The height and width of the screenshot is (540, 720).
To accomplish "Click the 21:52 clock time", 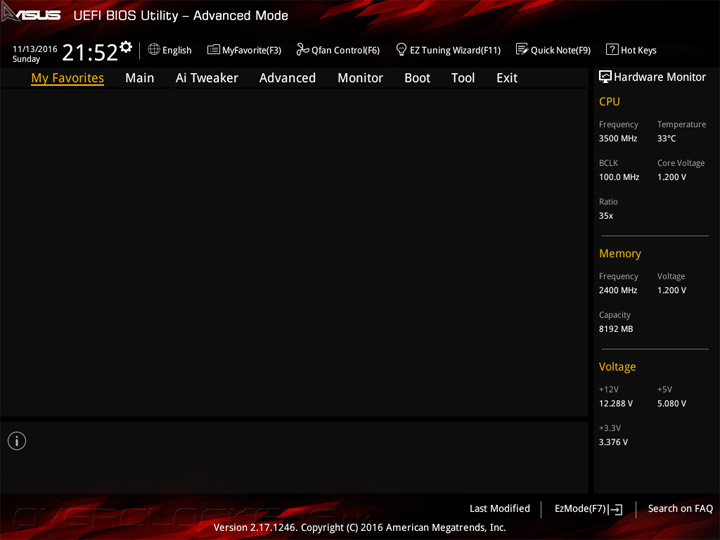I will click(x=90, y=52).
